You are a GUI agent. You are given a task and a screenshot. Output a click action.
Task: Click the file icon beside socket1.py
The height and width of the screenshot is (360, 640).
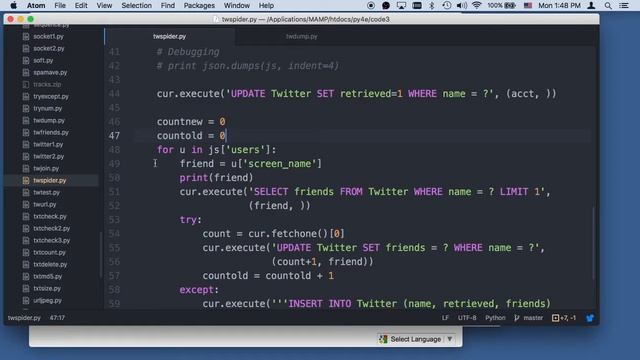[26, 36]
